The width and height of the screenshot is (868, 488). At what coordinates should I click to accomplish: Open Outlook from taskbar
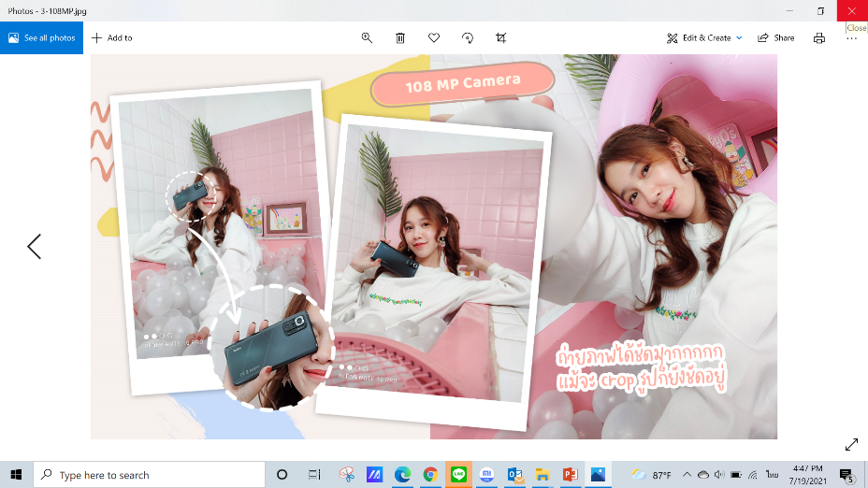point(514,474)
